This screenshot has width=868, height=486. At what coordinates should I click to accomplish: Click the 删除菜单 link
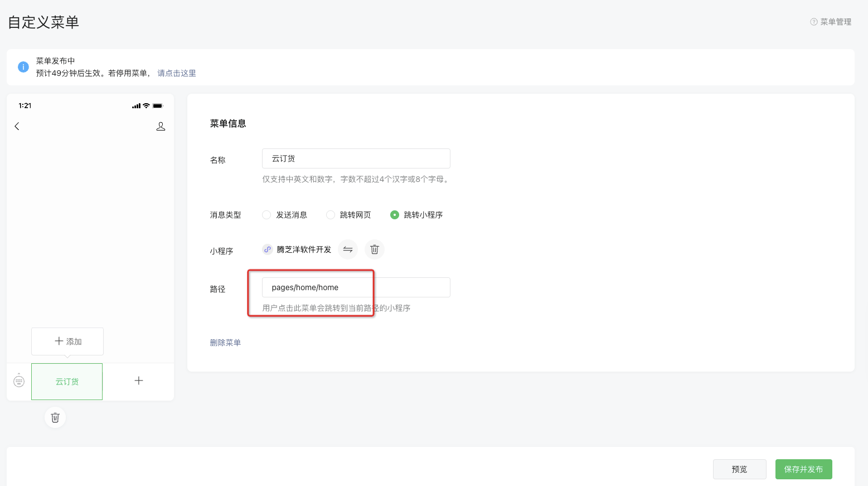tap(225, 343)
